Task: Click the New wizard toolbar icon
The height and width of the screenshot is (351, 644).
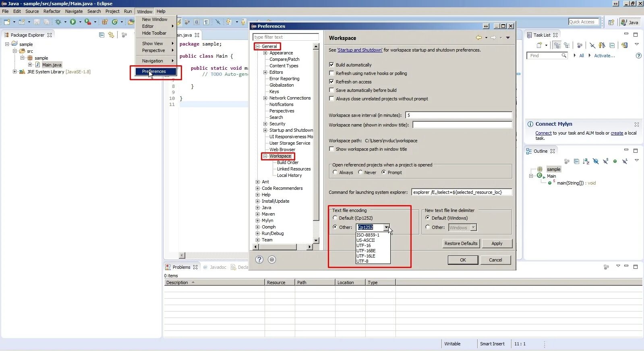Action: pos(7,22)
